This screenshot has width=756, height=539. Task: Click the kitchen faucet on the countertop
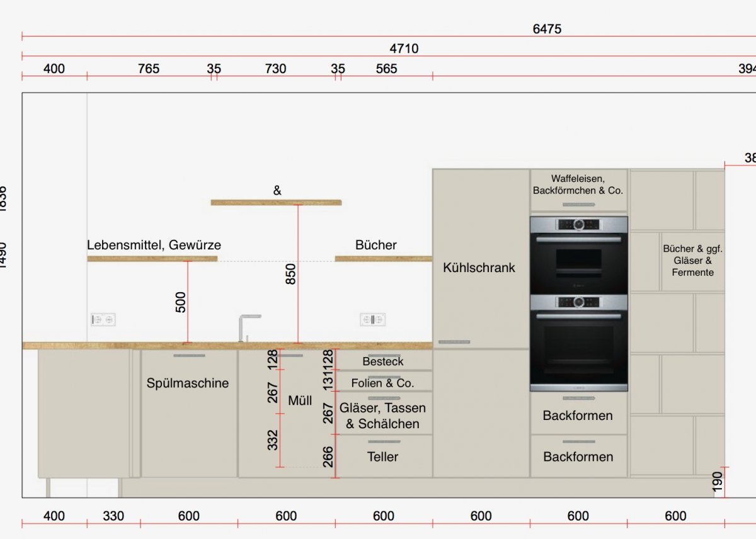tap(246, 327)
